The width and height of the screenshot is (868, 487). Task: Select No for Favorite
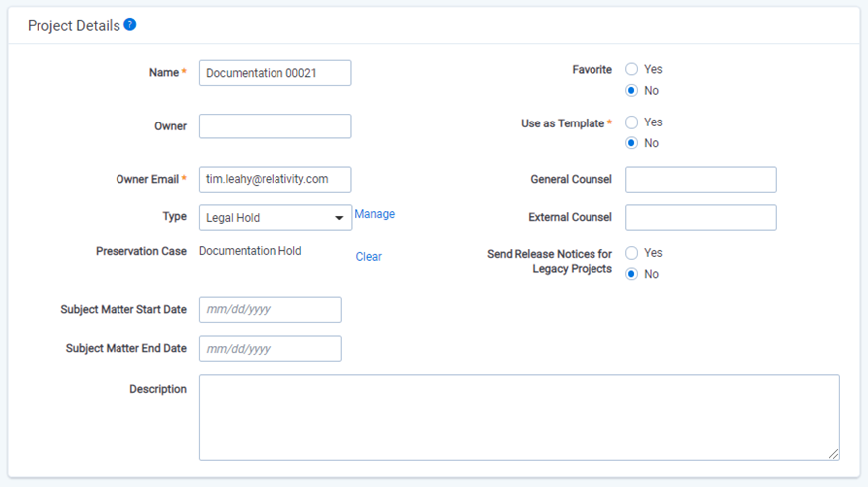(632, 90)
